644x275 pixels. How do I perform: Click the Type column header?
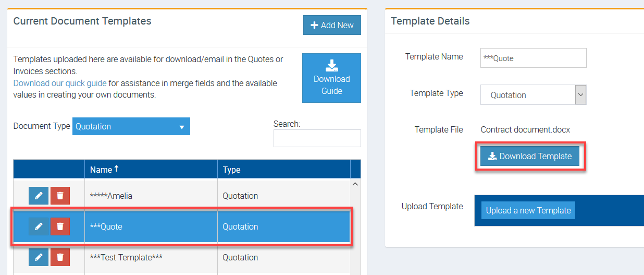click(x=231, y=170)
